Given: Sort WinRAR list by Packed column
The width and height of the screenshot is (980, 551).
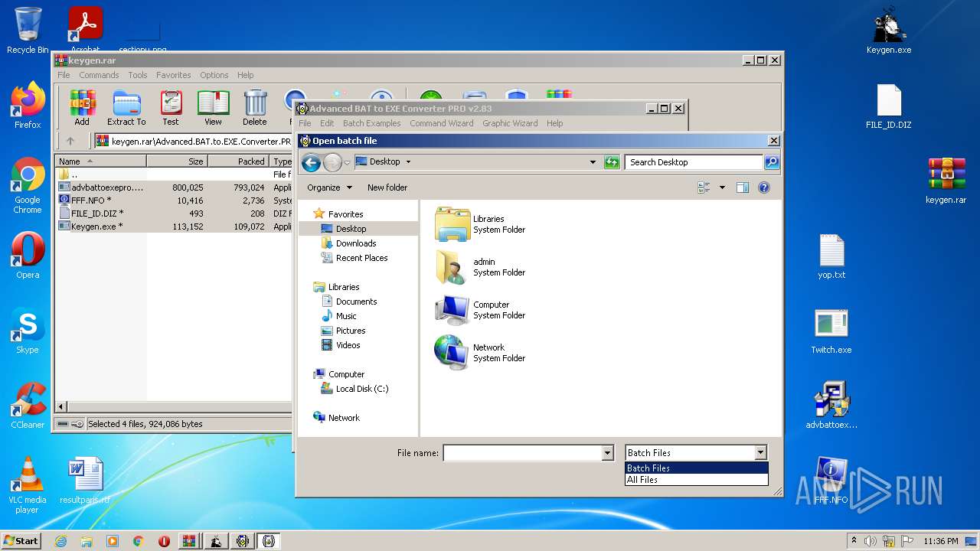Looking at the screenshot, I should (x=238, y=161).
